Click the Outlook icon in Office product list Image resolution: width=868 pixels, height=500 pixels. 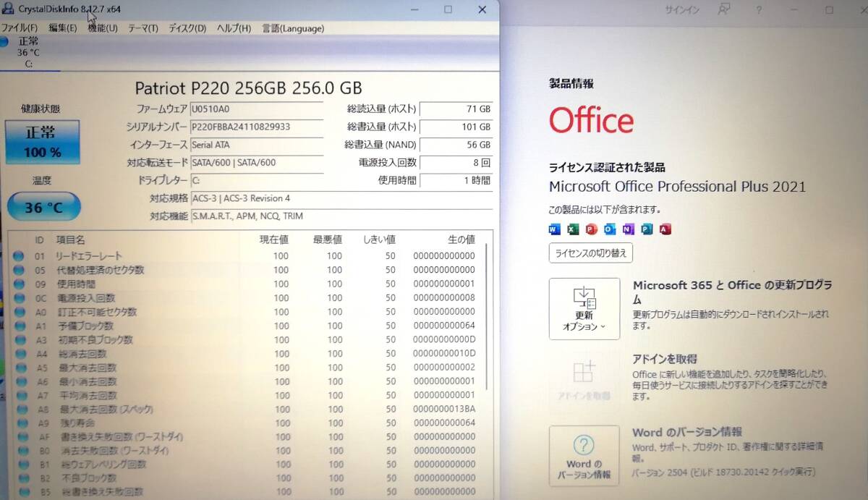(610, 229)
